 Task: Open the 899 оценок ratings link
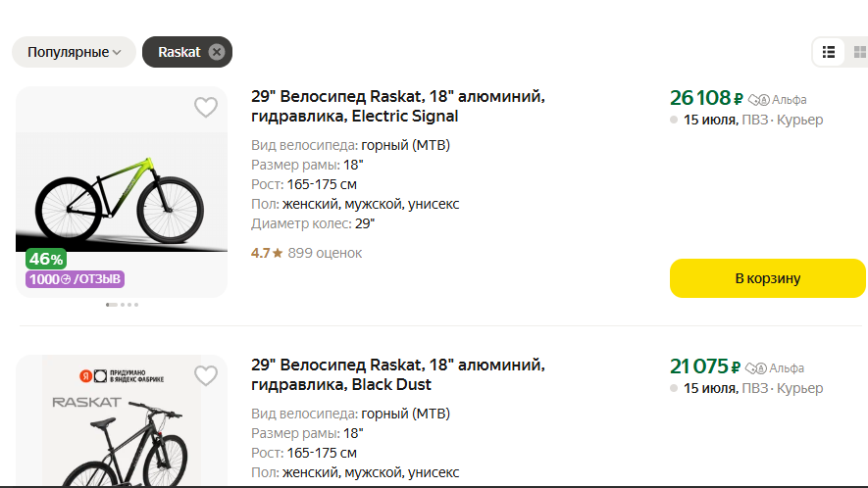click(325, 253)
